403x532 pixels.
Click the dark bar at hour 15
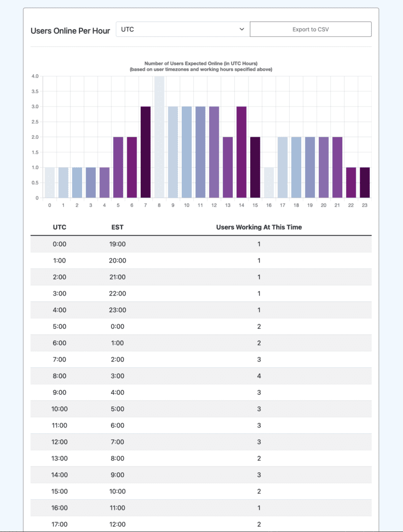coord(255,167)
